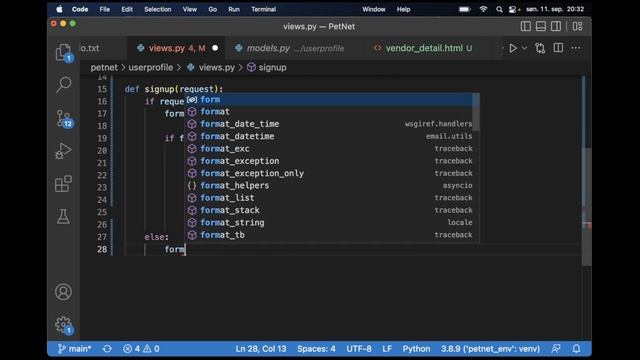Viewport: 640px width, 360px height.
Task: Select the 'format_datetime' suggestion
Action: point(329,136)
